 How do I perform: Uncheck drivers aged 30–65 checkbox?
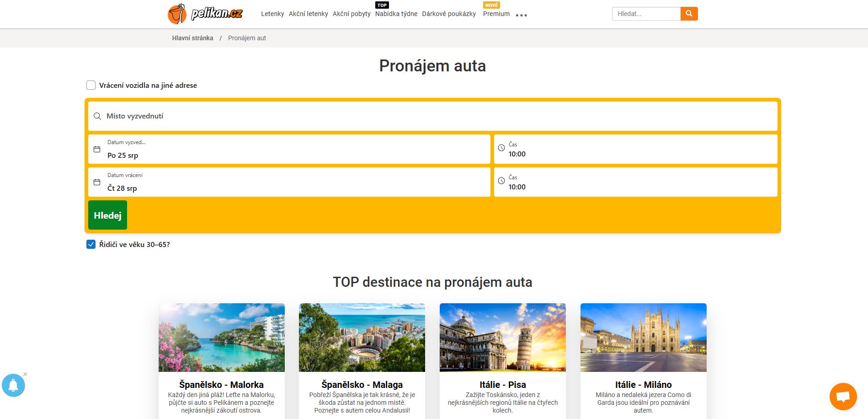click(91, 244)
